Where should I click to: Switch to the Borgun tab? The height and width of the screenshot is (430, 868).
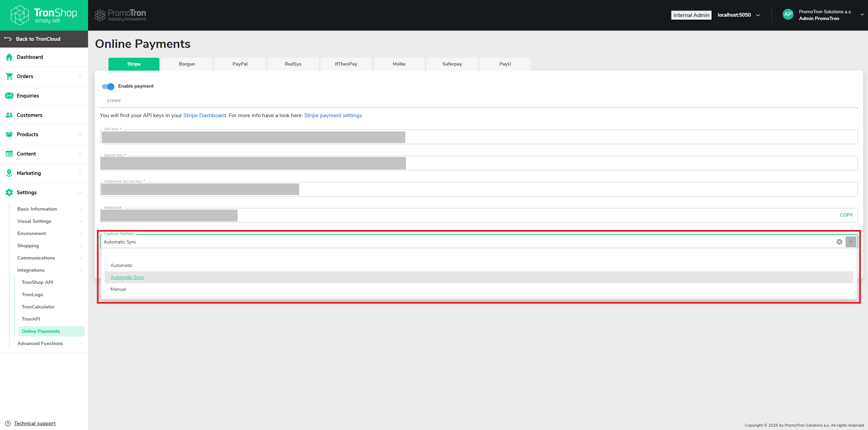tap(187, 64)
